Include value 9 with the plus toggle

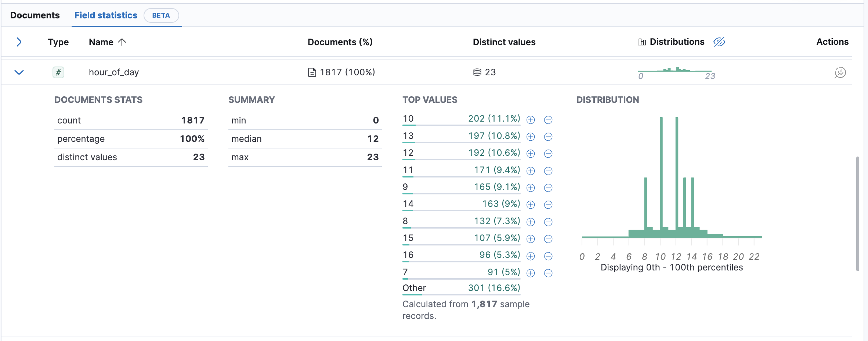tap(531, 187)
